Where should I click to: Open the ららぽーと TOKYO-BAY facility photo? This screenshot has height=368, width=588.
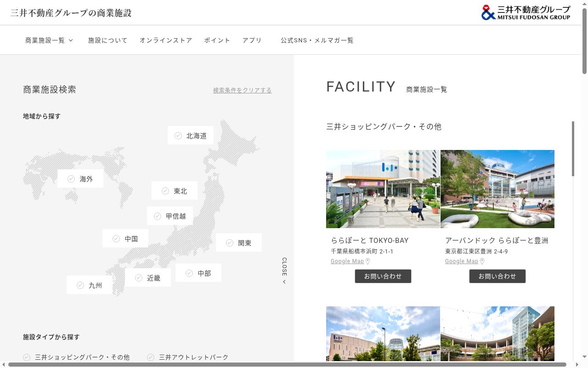point(383,189)
